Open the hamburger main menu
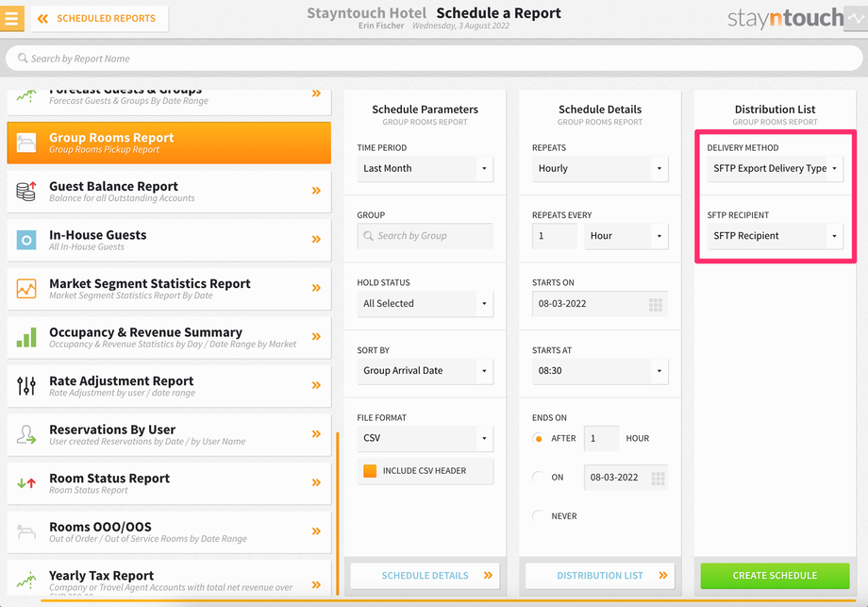The image size is (868, 607). click(11, 18)
